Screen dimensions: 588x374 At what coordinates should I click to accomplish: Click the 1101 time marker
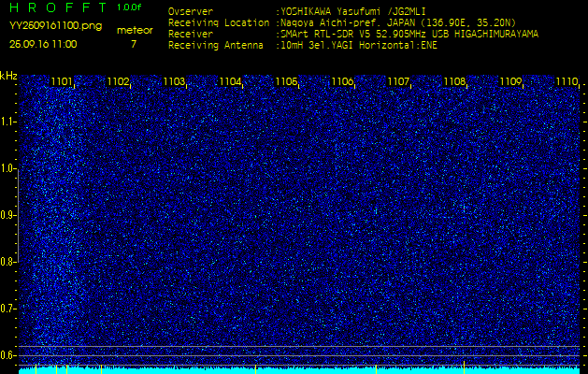tap(63, 82)
